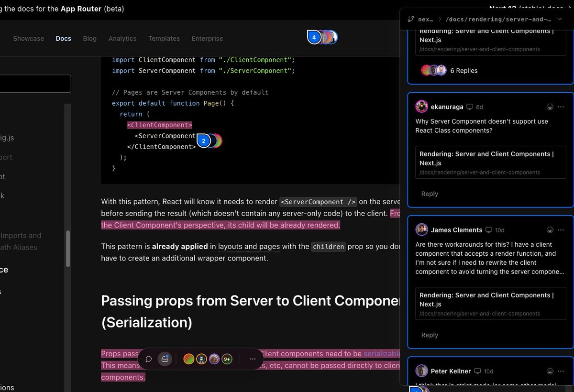
Task: Click the 'ath Aliases' sidebar item
Action: 18,247
